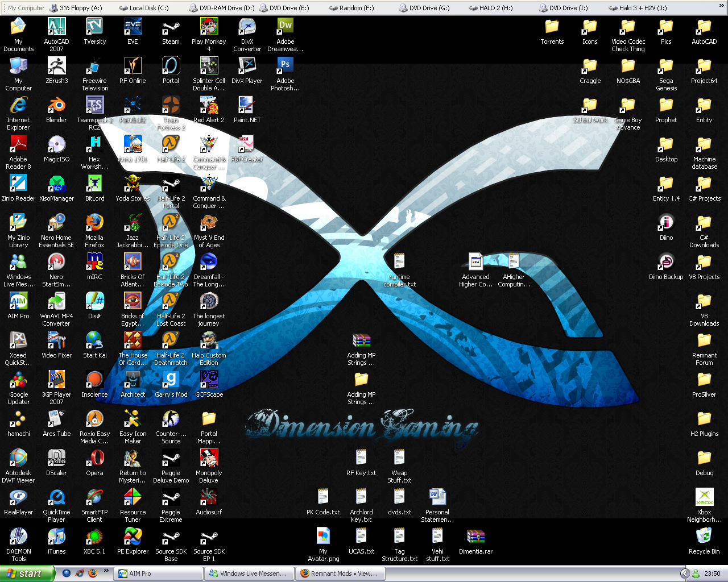Viewport: 728px width, 582px height.
Task: Expand the Quick Launch overflow chevron
Action: click(x=106, y=571)
